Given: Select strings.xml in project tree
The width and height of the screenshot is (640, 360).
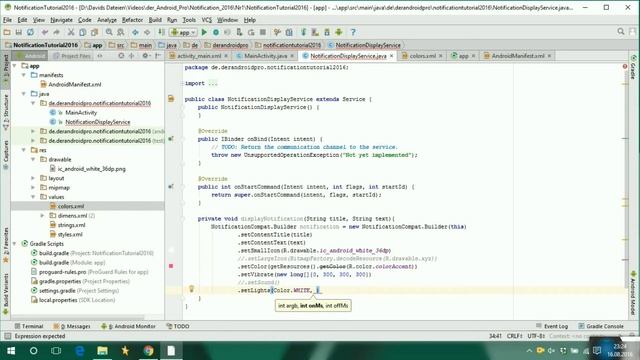Looking at the screenshot, I should click(71, 225).
